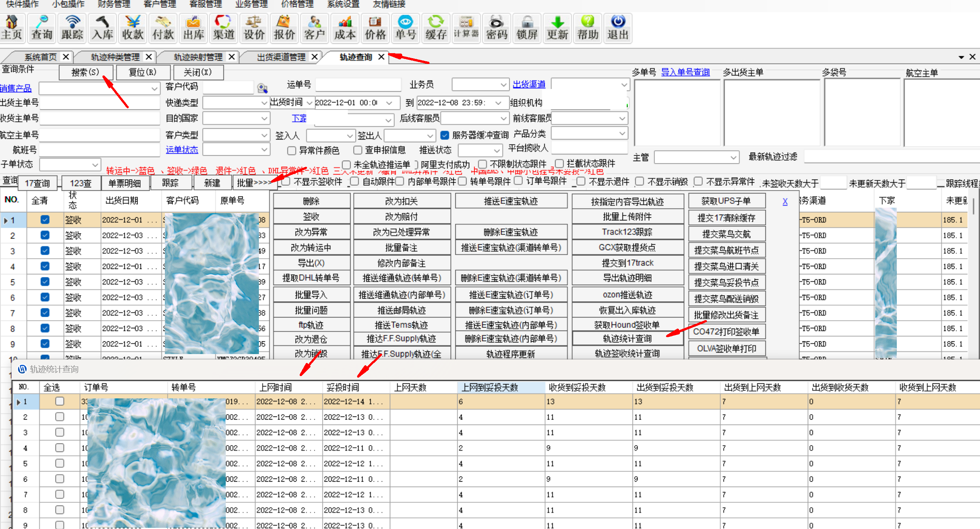Switch to the 出货渠道管理 tab

(x=281, y=57)
